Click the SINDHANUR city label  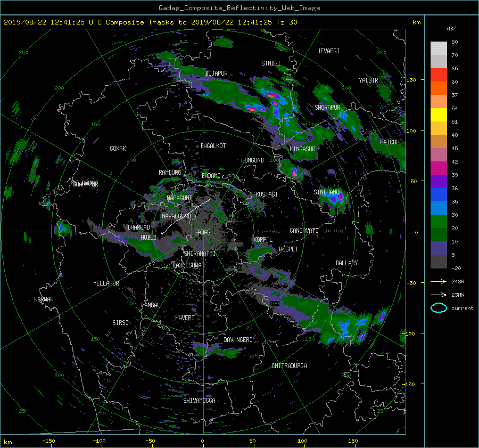328,192
